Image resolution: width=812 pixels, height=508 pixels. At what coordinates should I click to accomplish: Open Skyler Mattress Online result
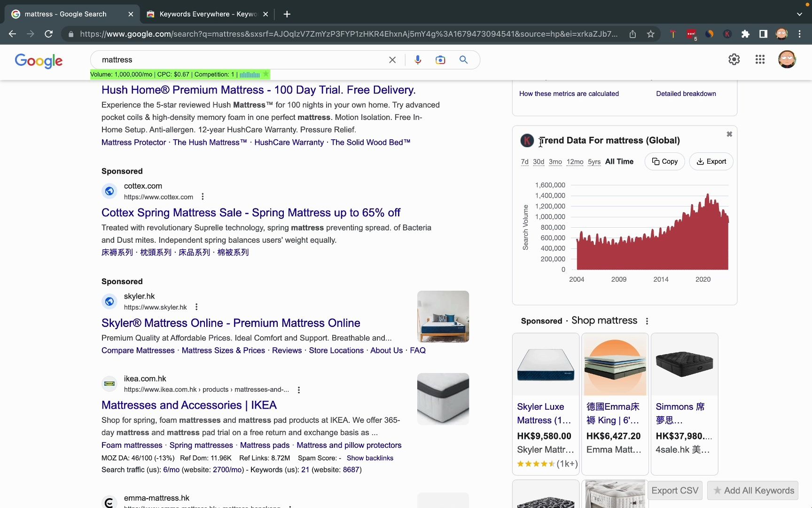[231, 323]
